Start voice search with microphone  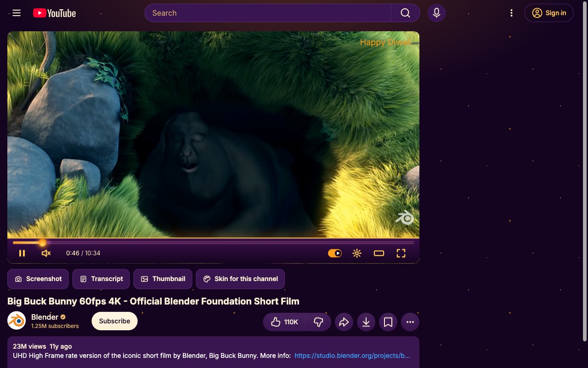pyautogui.click(x=437, y=13)
